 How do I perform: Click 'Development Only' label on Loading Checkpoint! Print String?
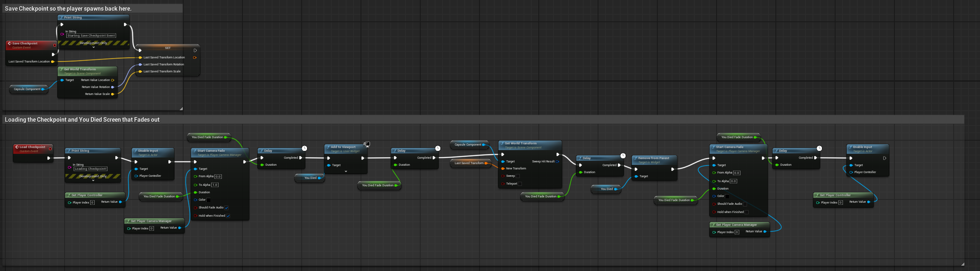tap(93, 176)
